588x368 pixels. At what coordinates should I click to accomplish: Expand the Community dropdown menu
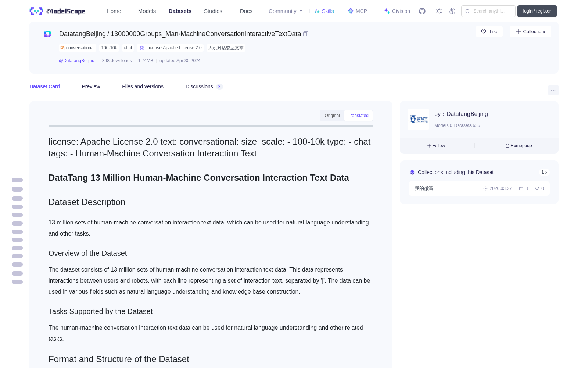click(x=286, y=11)
